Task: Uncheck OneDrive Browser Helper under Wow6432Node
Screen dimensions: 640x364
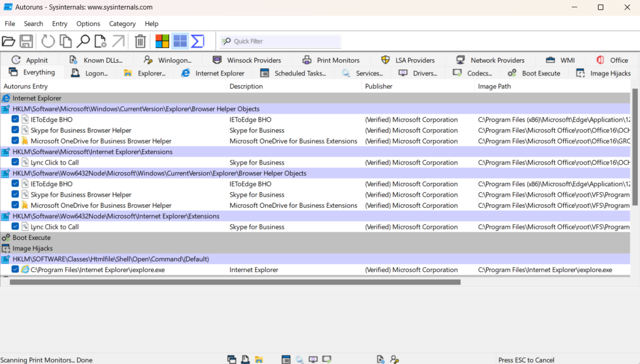Action: coord(15,205)
